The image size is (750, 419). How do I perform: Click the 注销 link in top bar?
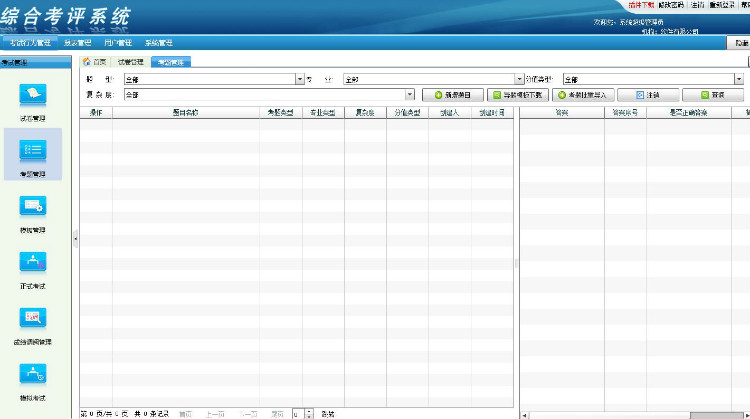pos(697,5)
